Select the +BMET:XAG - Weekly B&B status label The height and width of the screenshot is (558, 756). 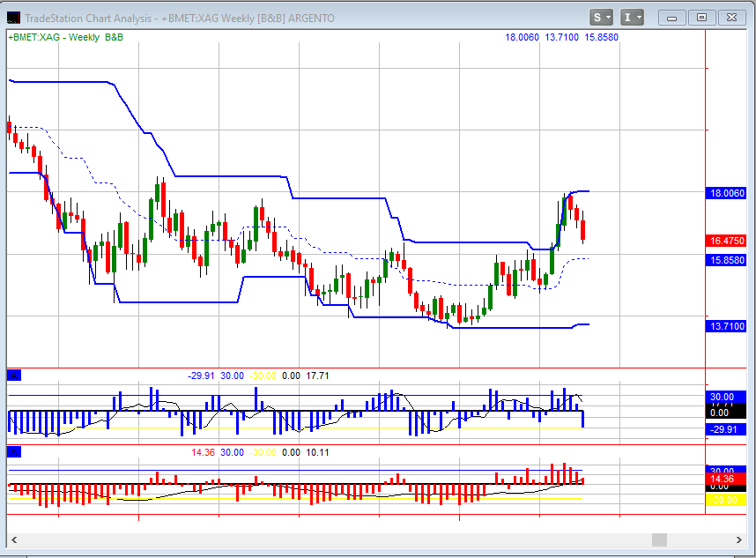coord(65,37)
